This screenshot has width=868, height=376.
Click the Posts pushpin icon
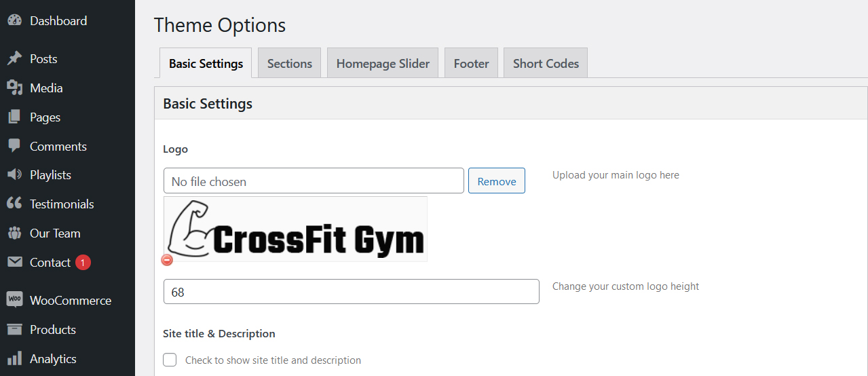(x=14, y=59)
